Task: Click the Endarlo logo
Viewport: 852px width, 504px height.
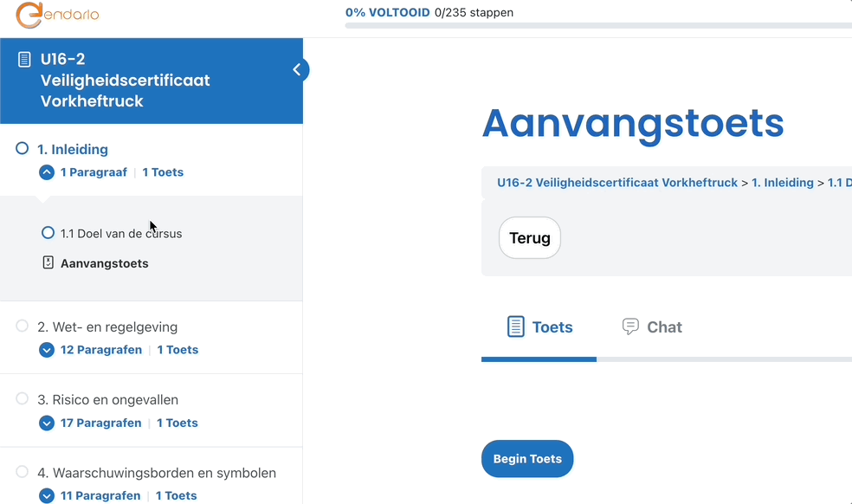Action: [57, 16]
